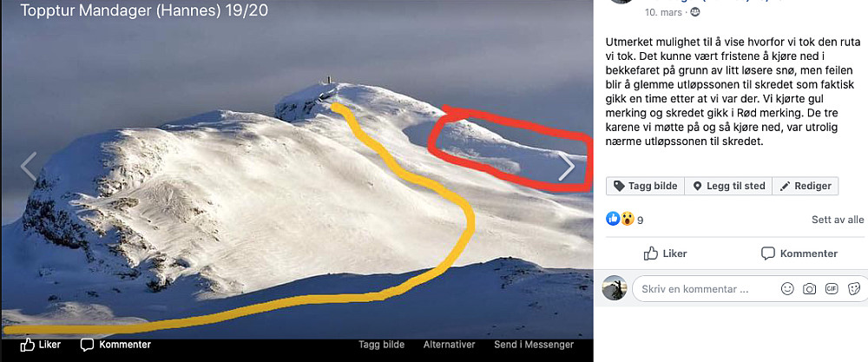The height and width of the screenshot is (362, 868).
Task: Open emoji picker in comment box
Action: (x=787, y=289)
